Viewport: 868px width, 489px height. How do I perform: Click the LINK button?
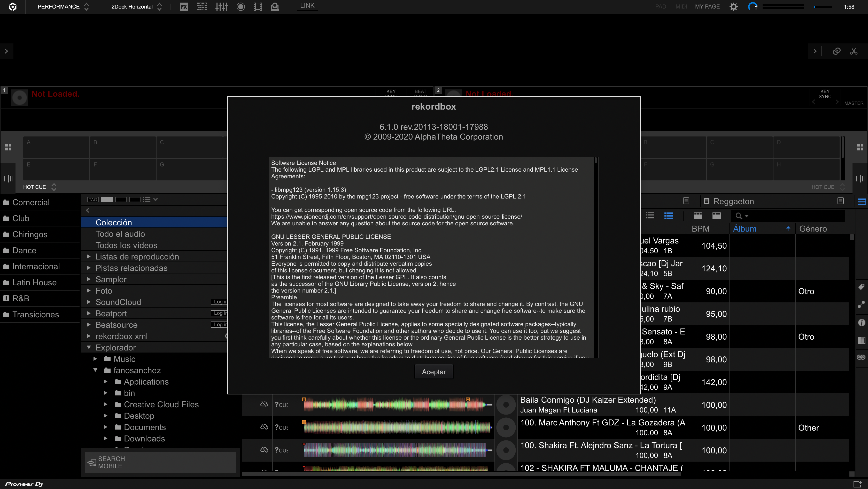(x=307, y=6)
